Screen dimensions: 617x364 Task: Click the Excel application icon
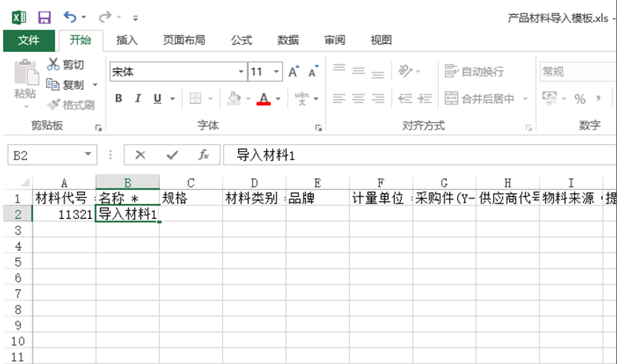19,17
